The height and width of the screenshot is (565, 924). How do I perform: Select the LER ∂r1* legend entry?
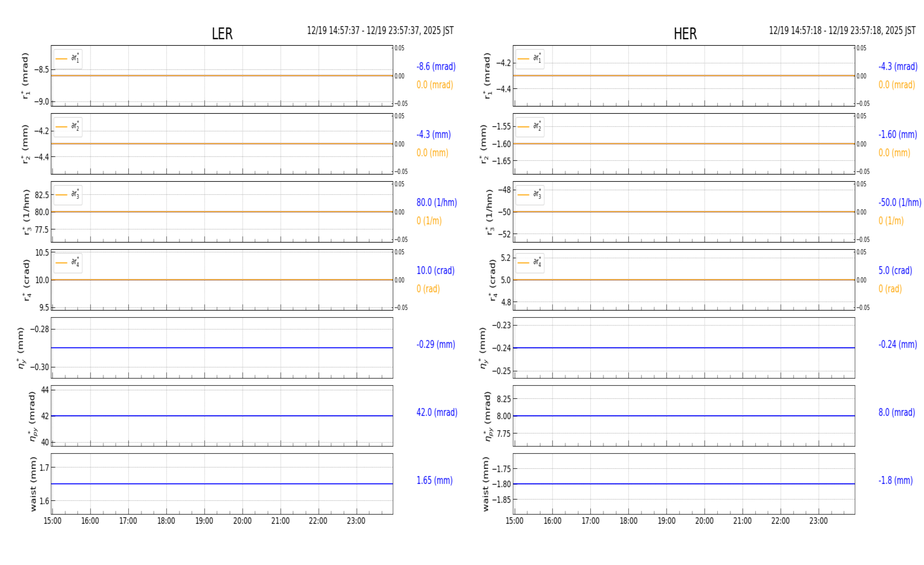(x=68, y=59)
